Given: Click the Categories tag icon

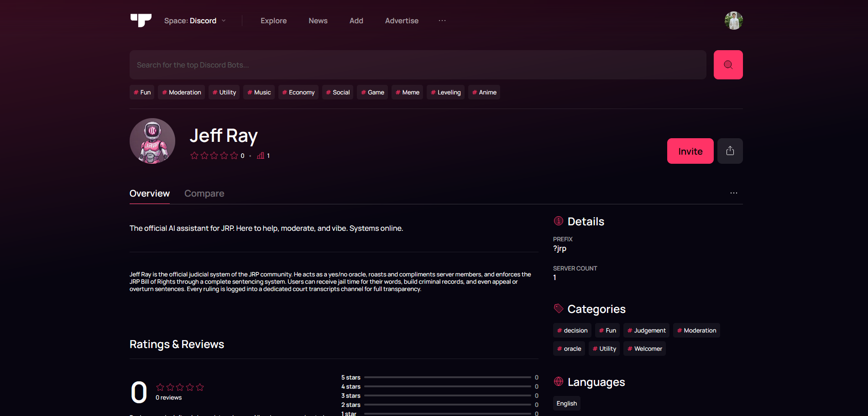Looking at the screenshot, I should (x=559, y=309).
